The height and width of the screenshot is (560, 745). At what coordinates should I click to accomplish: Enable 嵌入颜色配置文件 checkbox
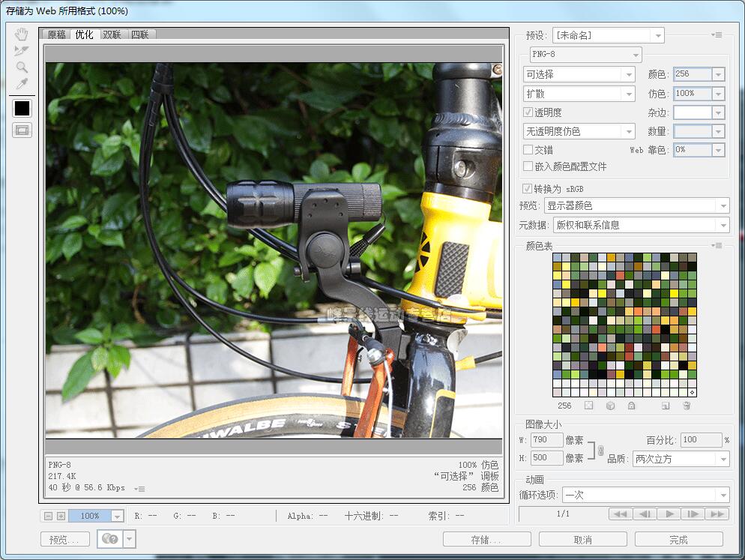click(528, 166)
